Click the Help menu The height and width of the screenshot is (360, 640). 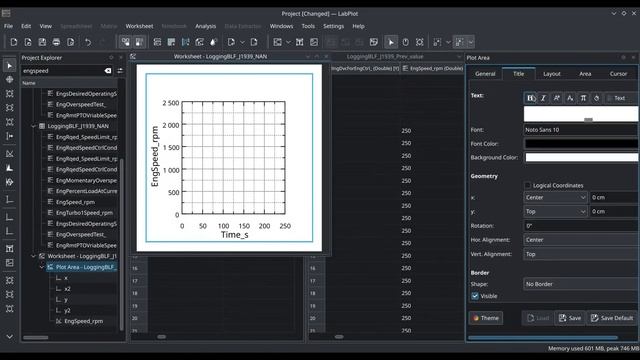tap(358, 26)
